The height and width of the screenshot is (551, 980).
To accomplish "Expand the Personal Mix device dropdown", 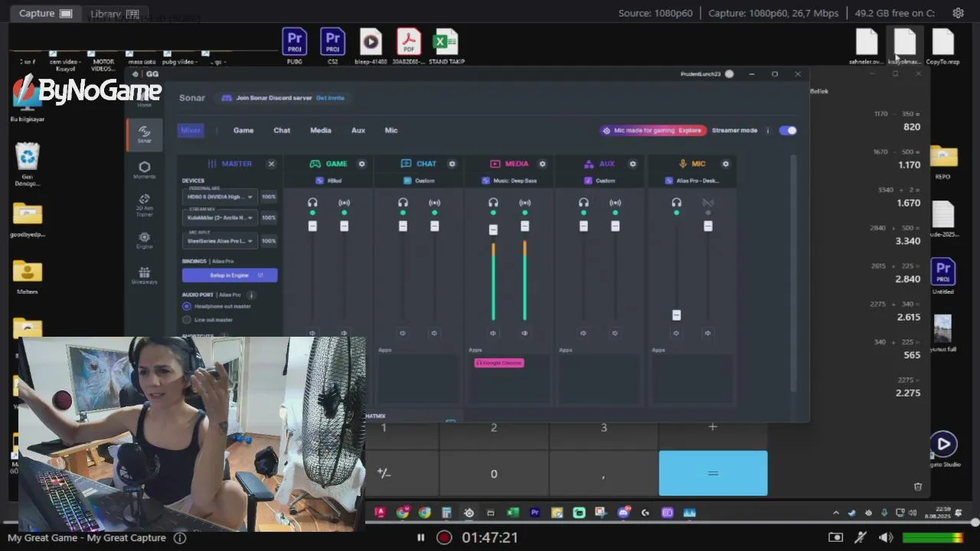I will (x=220, y=197).
